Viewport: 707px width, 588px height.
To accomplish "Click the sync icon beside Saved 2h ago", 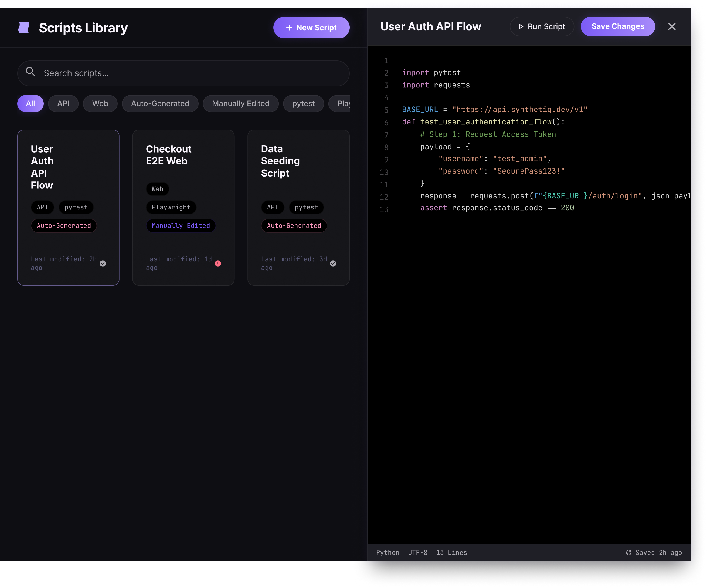I will (628, 552).
